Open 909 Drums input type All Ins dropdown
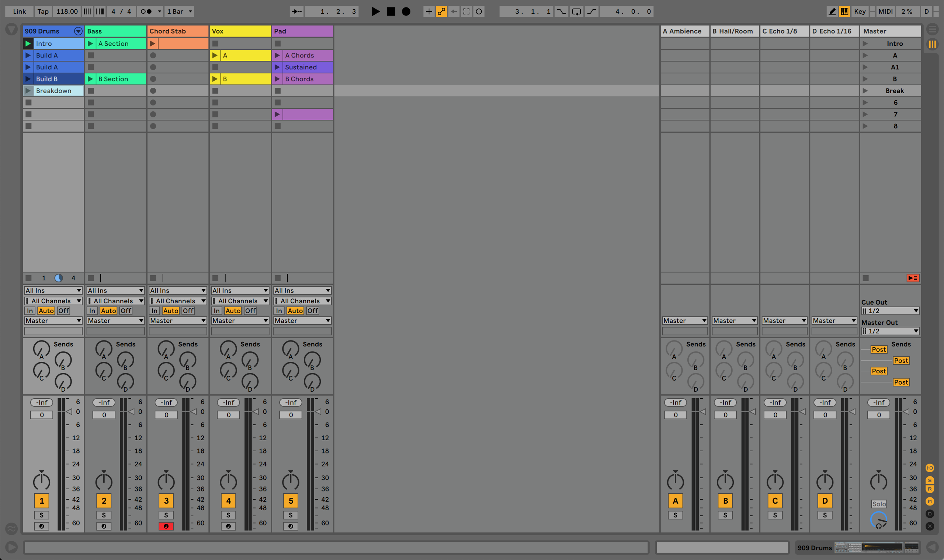The image size is (944, 560). pyautogui.click(x=53, y=290)
